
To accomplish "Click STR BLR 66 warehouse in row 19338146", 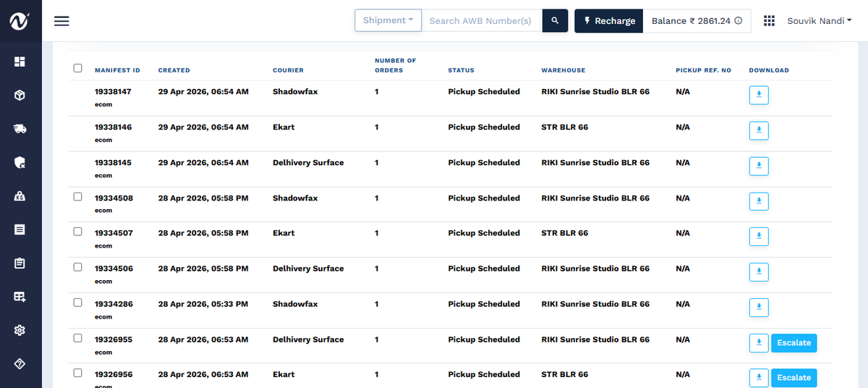I will click(x=565, y=127).
